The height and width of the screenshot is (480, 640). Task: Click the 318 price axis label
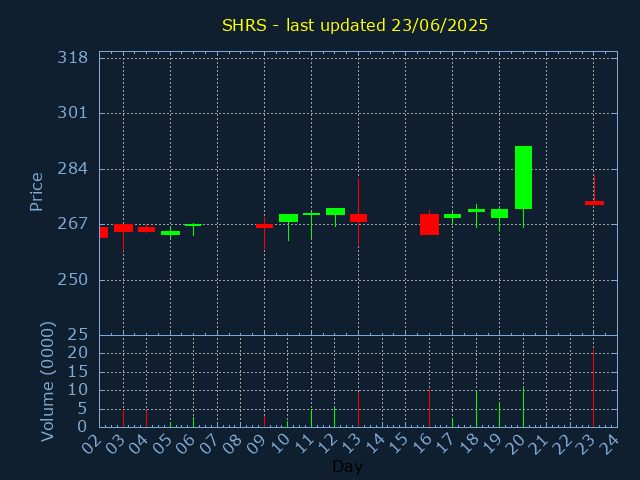coord(73,58)
